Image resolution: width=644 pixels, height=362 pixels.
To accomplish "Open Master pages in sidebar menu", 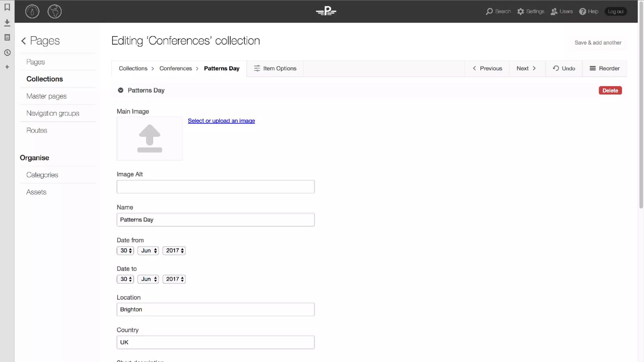I will click(47, 96).
